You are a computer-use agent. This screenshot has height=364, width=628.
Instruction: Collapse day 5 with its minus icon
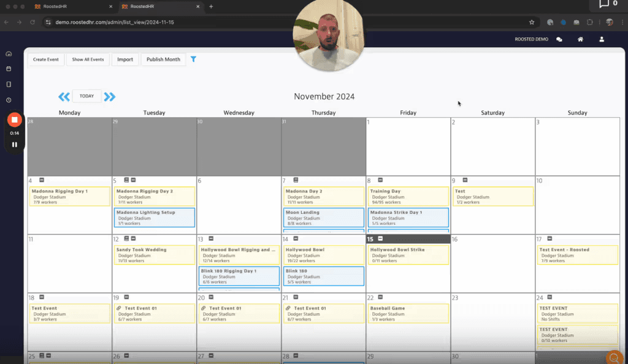133,180
